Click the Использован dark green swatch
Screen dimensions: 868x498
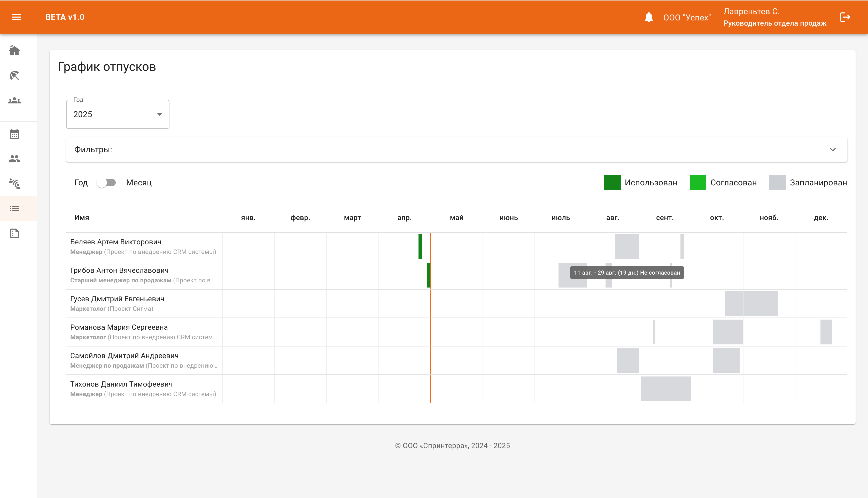pos(612,183)
